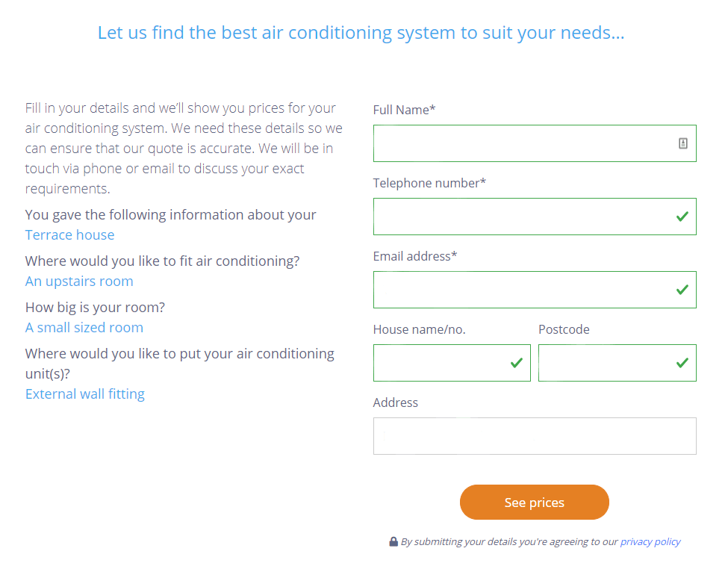Screen dimensions: 728x566
Task: Click the green checkmark in Postcode field
Action: click(682, 363)
